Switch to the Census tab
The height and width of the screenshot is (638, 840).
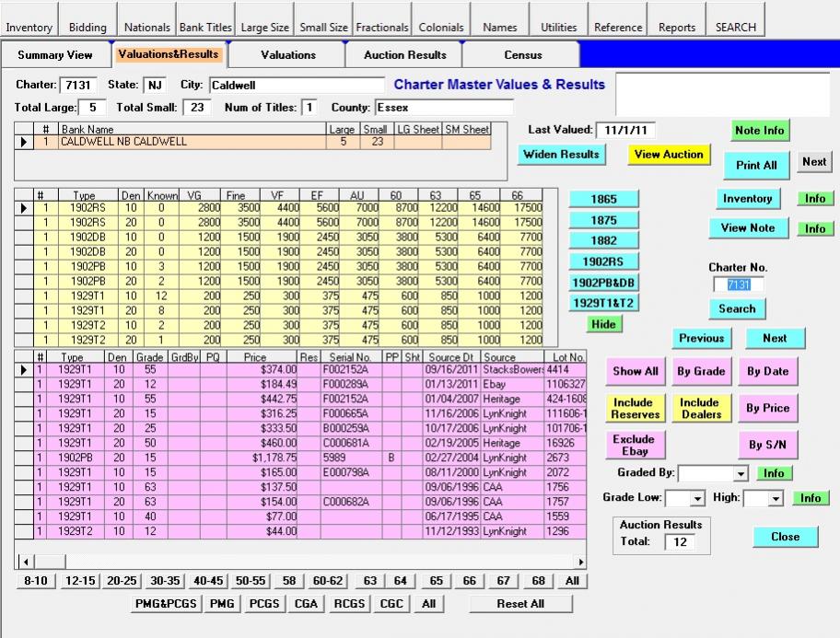[522, 55]
